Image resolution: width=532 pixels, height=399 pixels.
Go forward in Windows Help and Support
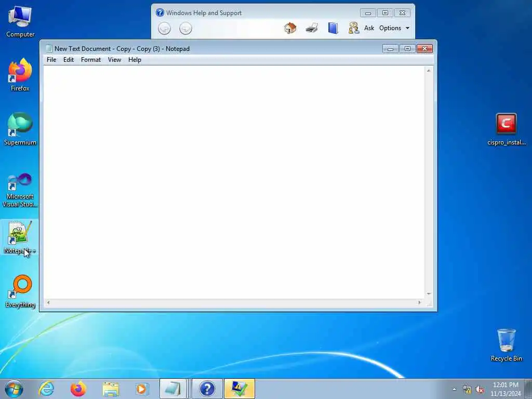pos(185,28)
